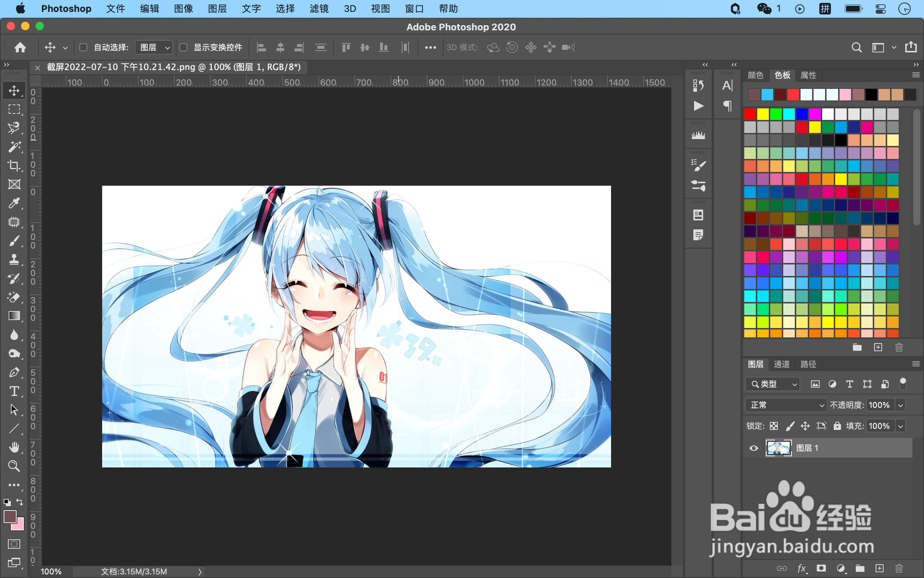Switch to the 路径 tab
Image resolution: width=924 pixels, height=578 pixels.
pos(808,364)
